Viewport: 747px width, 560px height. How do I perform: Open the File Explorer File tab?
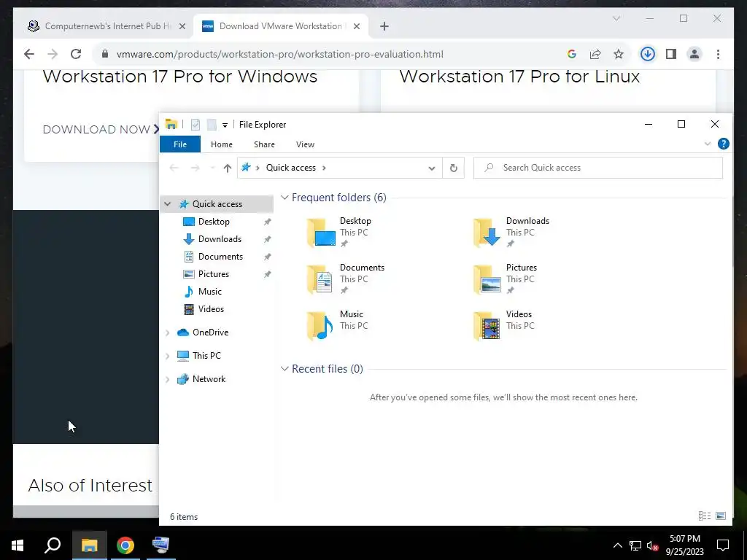click(x=180, y=144)
